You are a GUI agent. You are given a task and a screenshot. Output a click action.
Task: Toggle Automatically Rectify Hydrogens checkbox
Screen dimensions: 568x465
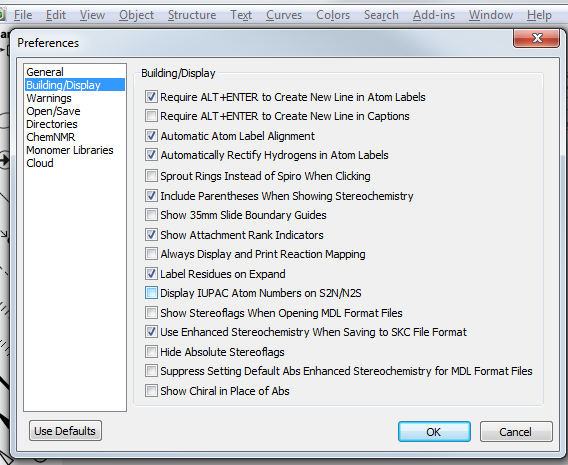click(151, 155)
